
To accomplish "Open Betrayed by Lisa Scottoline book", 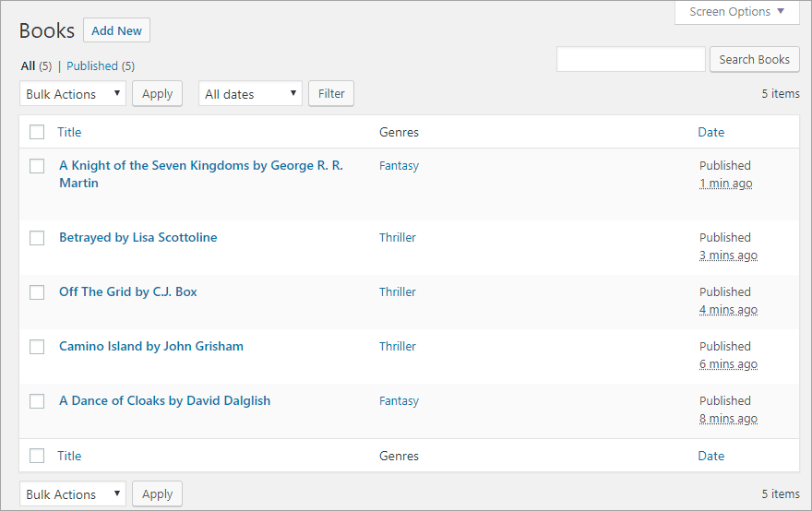I will [x=138, y=238].
